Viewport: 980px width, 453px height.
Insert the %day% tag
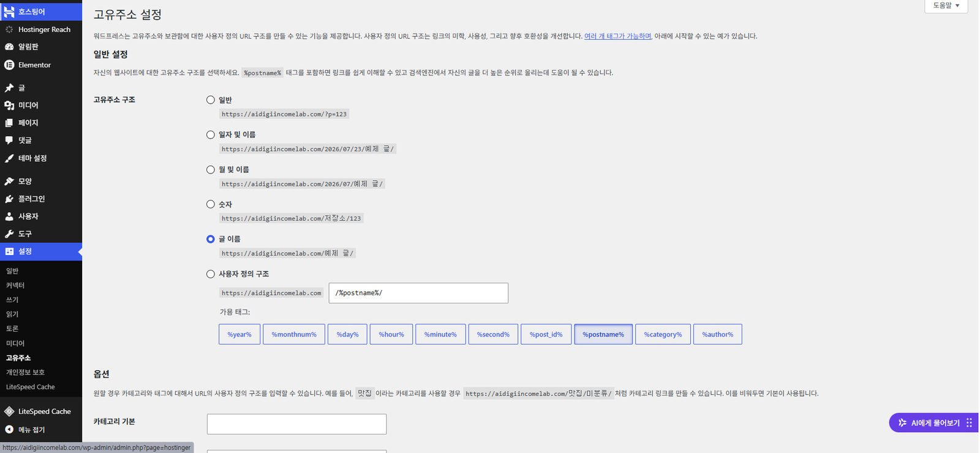[347, 334]
